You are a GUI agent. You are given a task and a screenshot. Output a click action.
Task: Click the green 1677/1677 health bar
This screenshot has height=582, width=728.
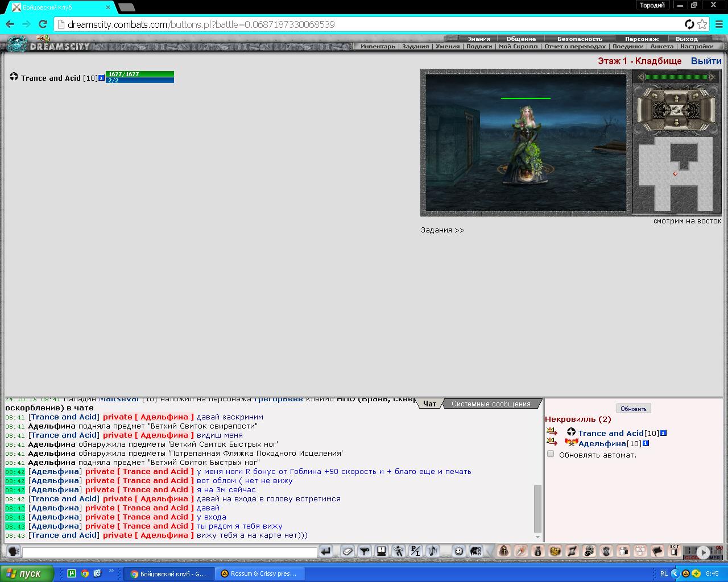140,74
